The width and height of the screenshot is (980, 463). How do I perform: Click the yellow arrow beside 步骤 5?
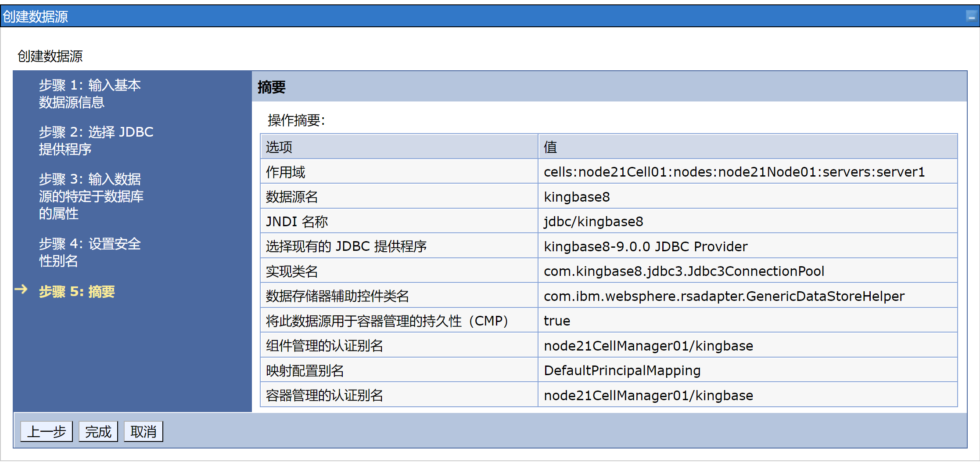click(21, 289)
